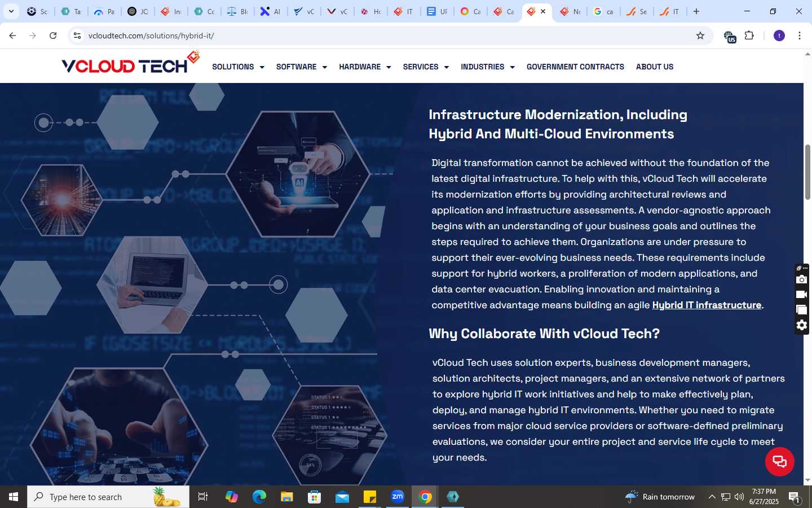Open Microsoft Edge from taskbar
The width and height of the screenshot is (812, 508).
pyautogui.click(x=259, y=497)
